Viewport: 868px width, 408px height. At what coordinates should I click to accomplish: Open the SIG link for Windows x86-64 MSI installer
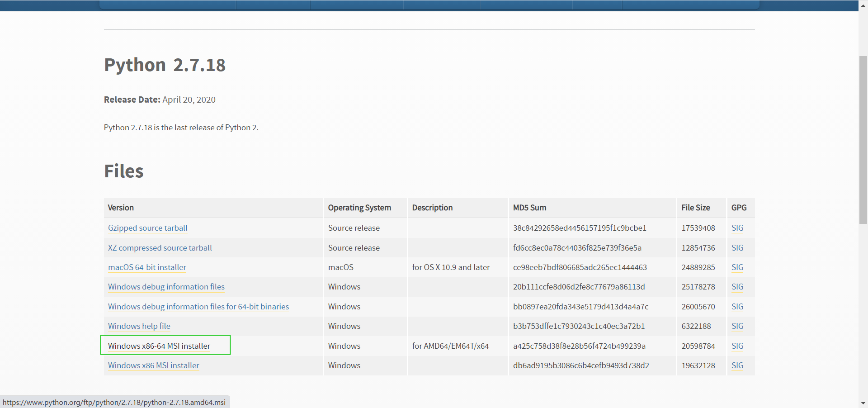pos(737,346)
